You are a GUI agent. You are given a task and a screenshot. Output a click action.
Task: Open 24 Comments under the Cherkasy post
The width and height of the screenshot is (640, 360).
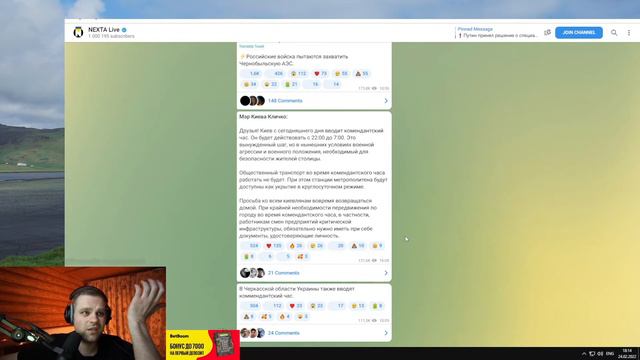point(283,333)
